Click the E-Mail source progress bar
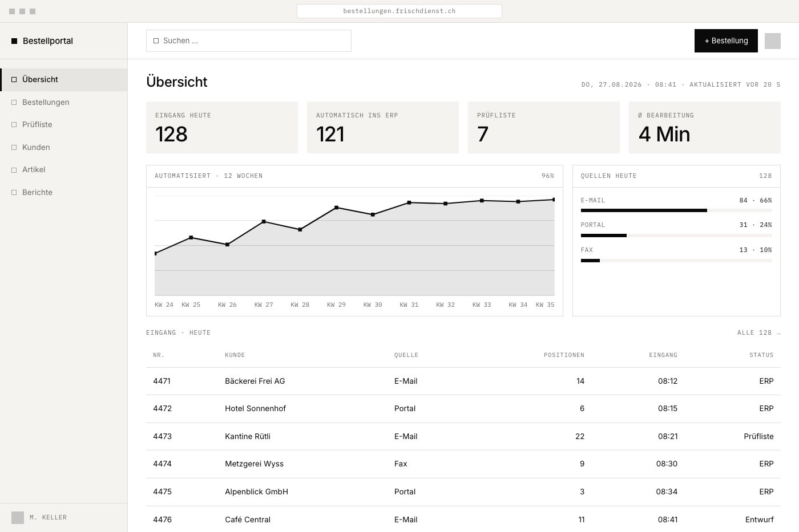This screenshot has height=532, width=799. (x=676, y=210)
